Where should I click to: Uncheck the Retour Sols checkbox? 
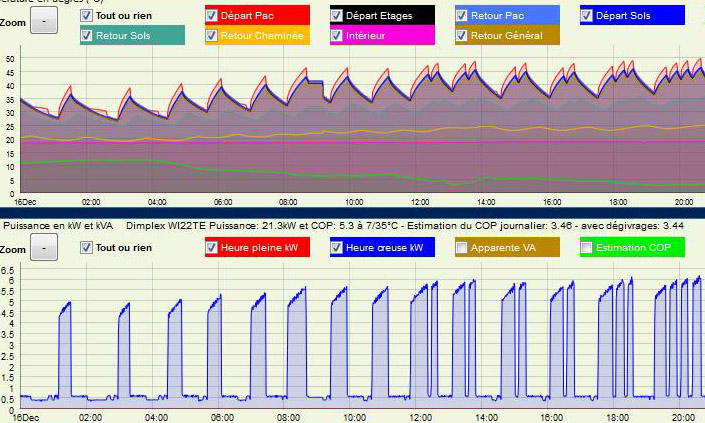86,36
